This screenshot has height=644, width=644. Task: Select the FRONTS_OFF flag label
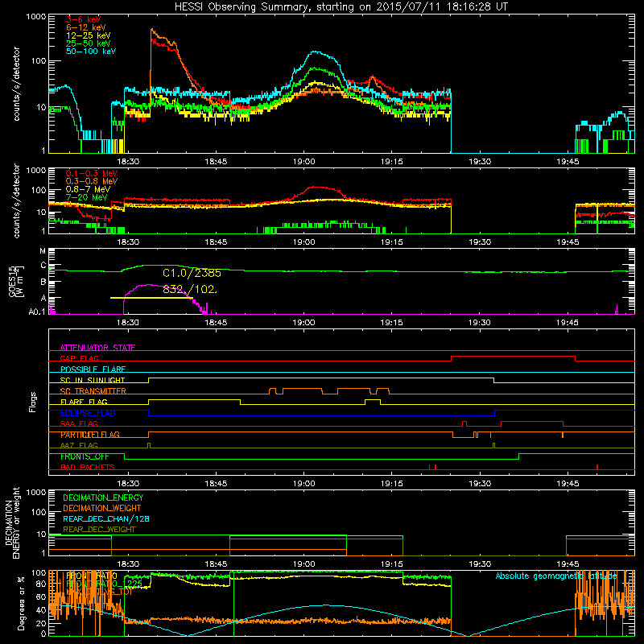click(85, 456)
